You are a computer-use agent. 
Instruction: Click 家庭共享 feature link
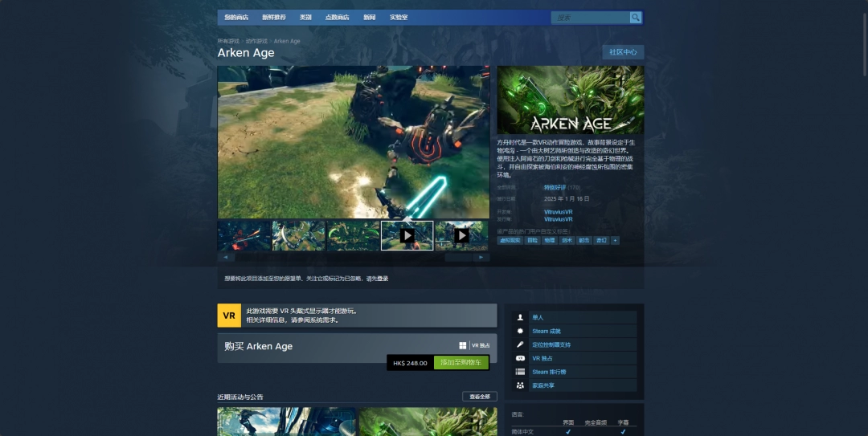(x=543, y=385)
